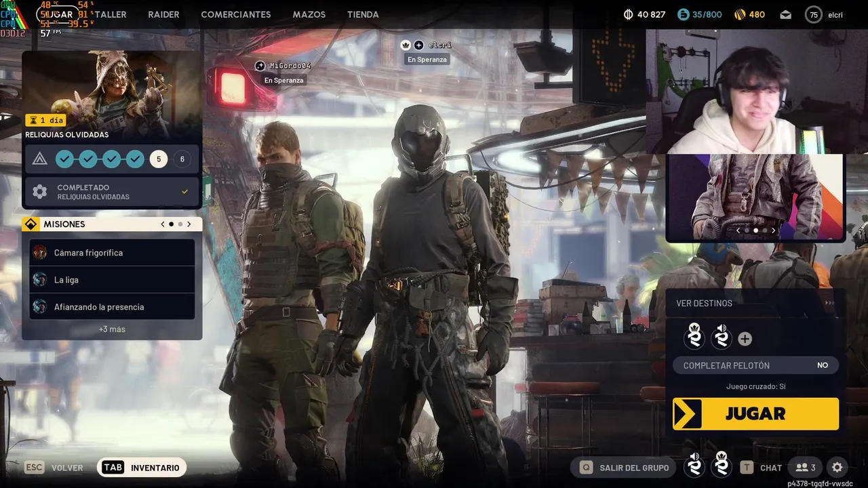Open the Completado Reliquias Olvidadas row
868x488 pixels.
[x=112, y=192]
